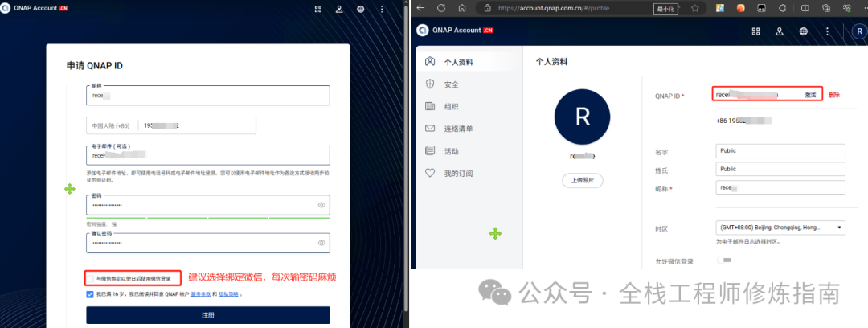Click the 昵称 field on the registration form

point(208,95)
